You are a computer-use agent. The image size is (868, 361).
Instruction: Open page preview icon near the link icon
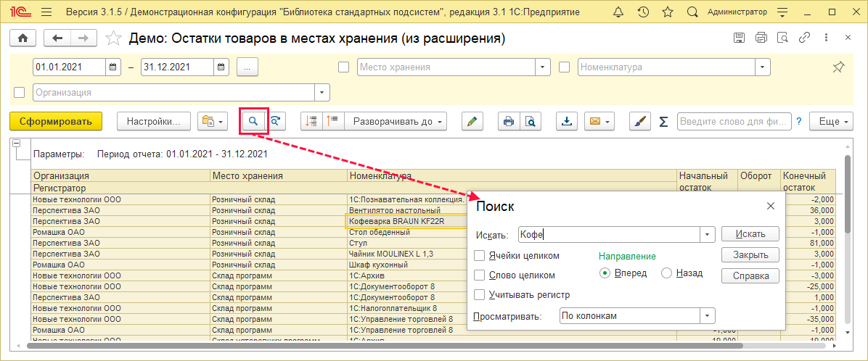pyautogui.click(x=782, y=38)
